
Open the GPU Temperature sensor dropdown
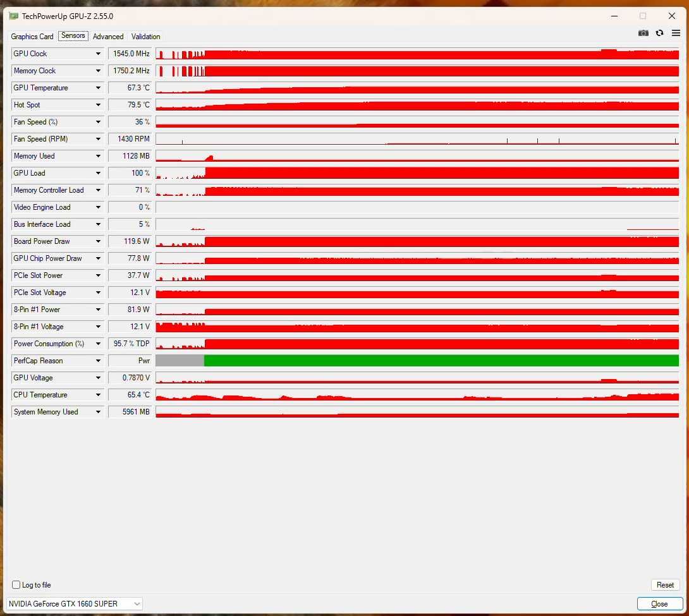tap(98, 88)
